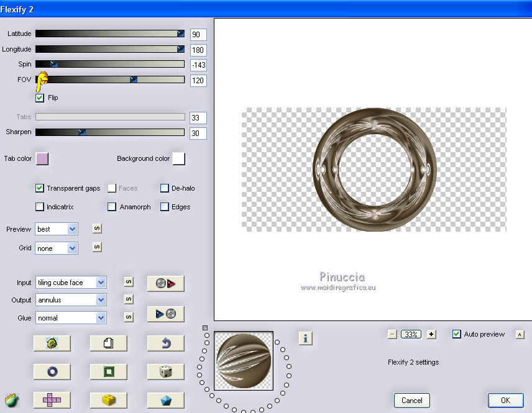Click the FOV value field showing 120
532x413 pixels.
click(x=198, y=81)
